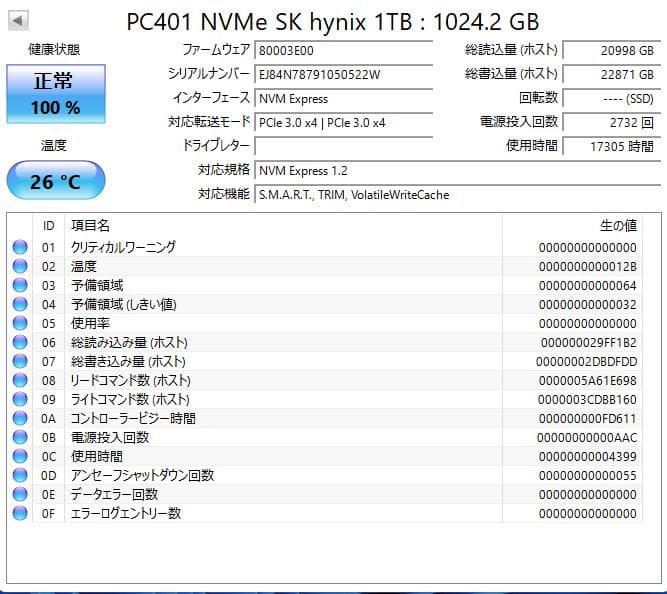Click raw value 000000029FF1B2
Image resolution: width=667 pixels, height=594 pixels.
coord(589,343)
